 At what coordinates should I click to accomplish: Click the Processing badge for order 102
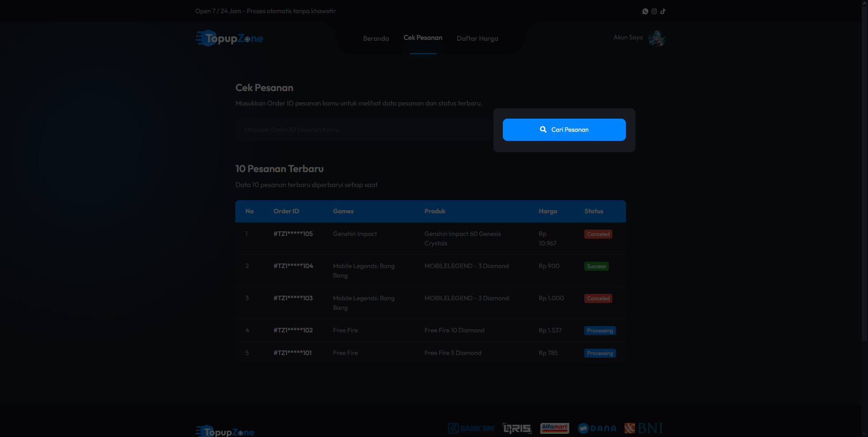(600, 331)
